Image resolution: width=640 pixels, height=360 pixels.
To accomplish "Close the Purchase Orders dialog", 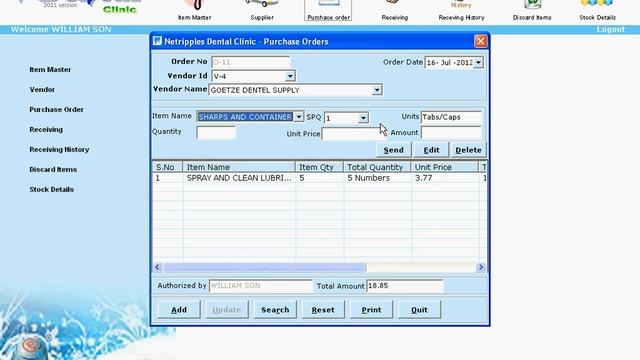I will pyautogui.click(x=480, y=41).
